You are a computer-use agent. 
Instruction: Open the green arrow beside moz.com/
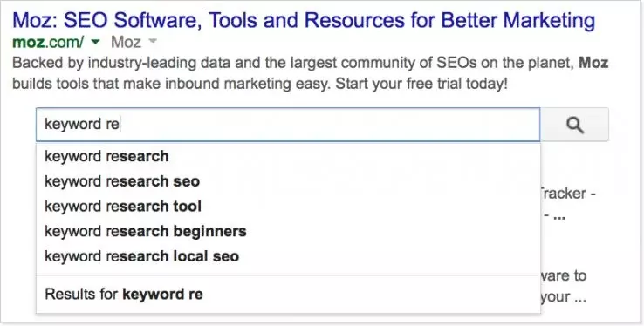point(95,42)
